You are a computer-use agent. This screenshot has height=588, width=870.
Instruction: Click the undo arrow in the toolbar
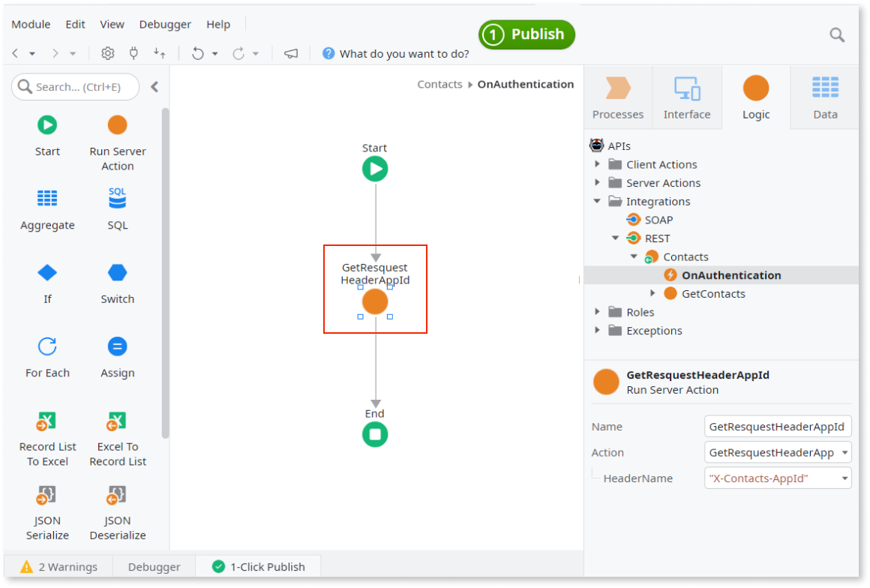[199, 52]
